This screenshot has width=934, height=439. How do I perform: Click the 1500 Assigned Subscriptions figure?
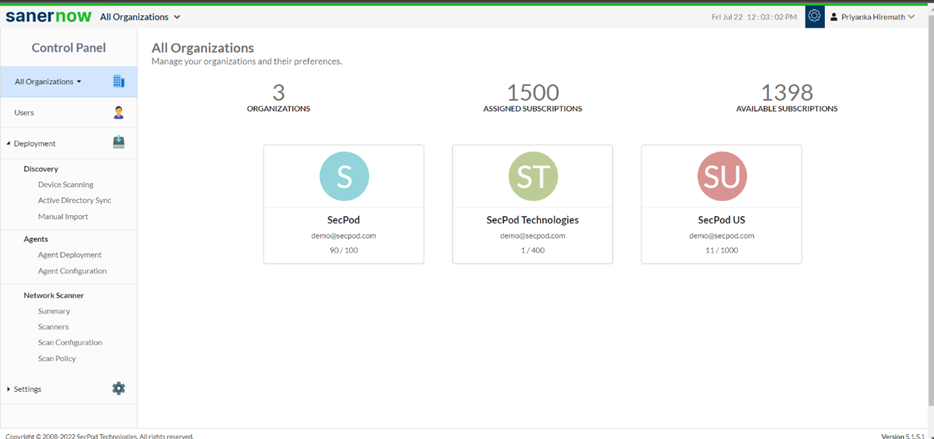point(533,92)
